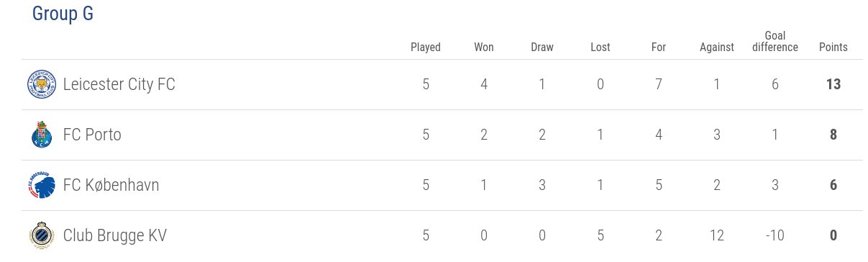Click the Leicester City FC crest icon
868x262 pixels.
42,85
